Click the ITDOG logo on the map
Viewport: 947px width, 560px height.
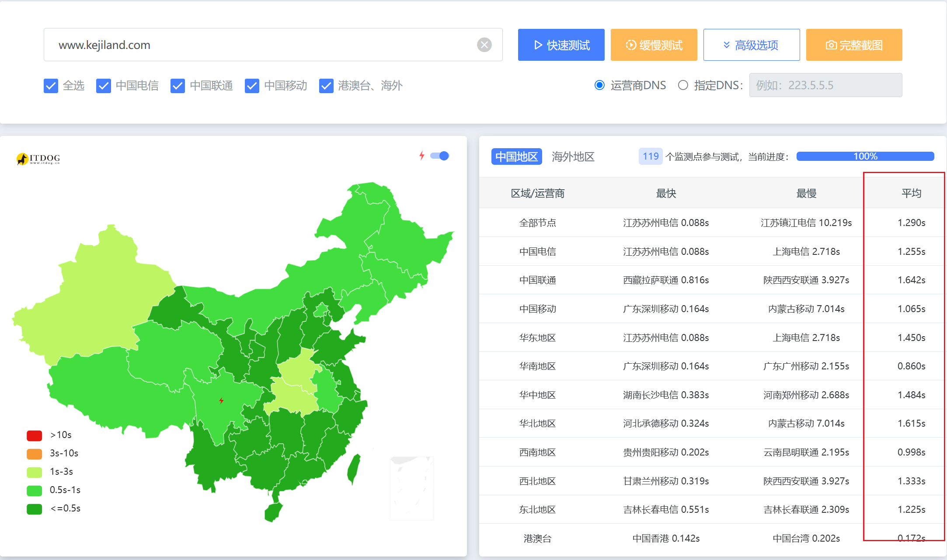tap(38, 159)
